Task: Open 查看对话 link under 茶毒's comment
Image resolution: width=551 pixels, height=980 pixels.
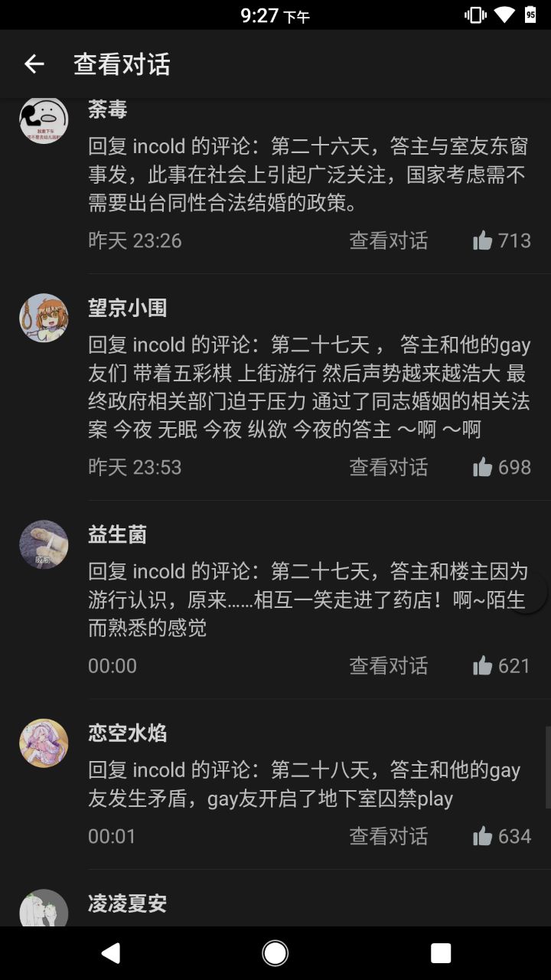Action: [389, 241]
